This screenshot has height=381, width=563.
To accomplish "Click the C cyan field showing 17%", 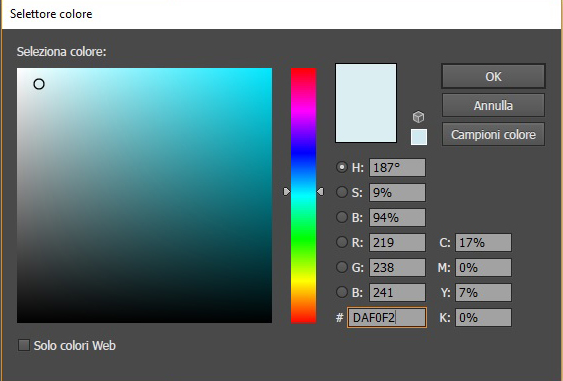I will 483,242.
